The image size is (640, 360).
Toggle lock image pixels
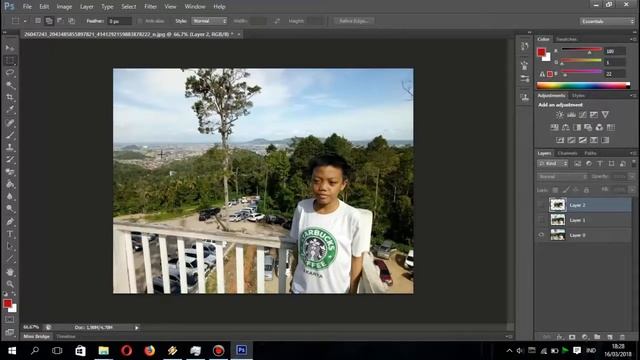point(566,190)
